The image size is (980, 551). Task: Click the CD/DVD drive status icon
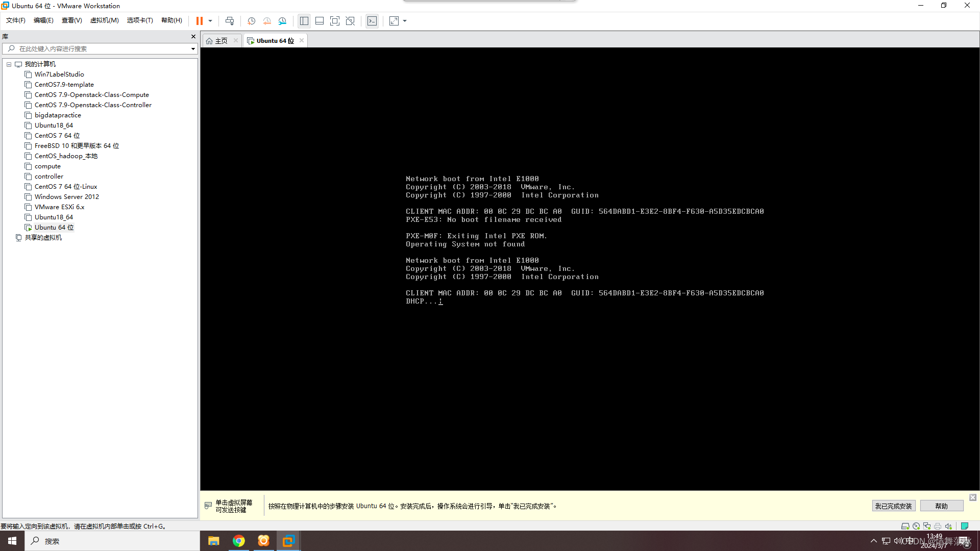pos(916,526)
